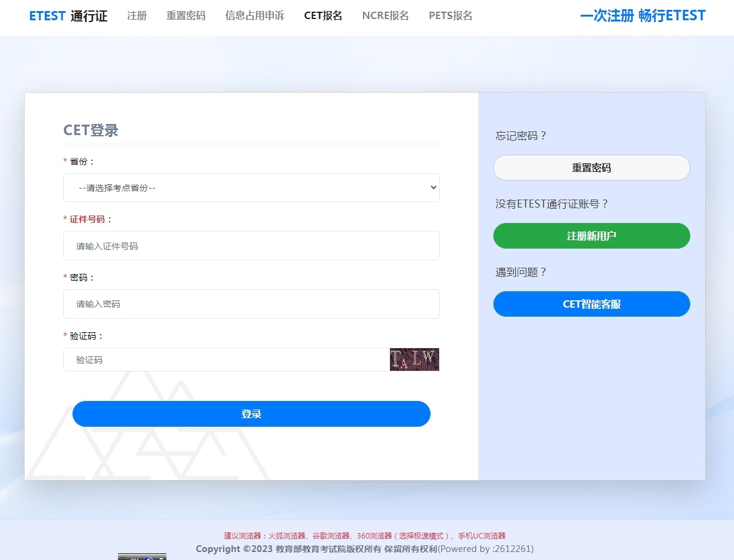Click into the 验证码 input field
Screen dimensions: 734x560
point(226,360)
